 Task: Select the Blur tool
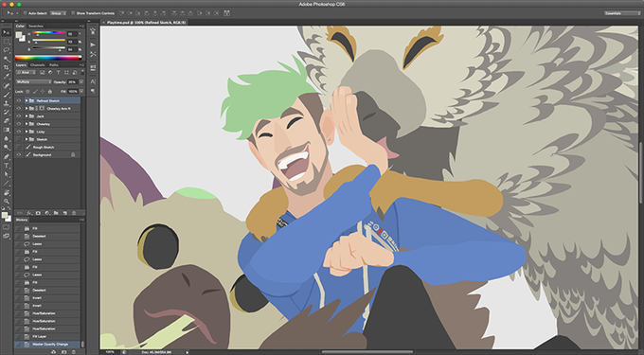tap(7, 139)
